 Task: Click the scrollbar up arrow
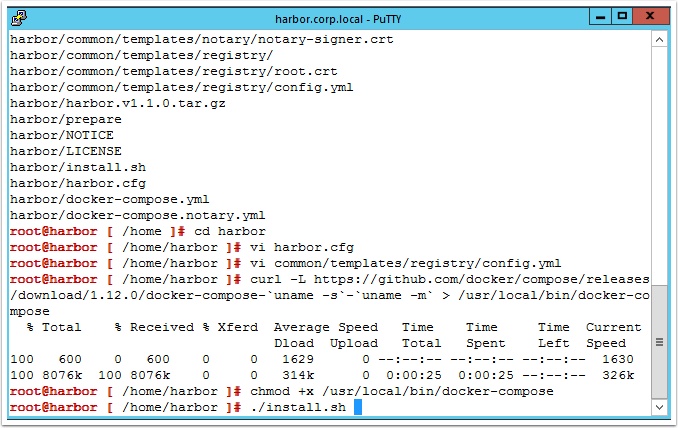click(x=659, y=40)
